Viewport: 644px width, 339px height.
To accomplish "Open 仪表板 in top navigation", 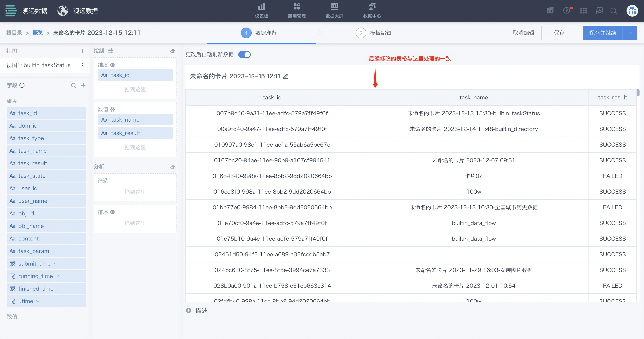I will [261, 11].
